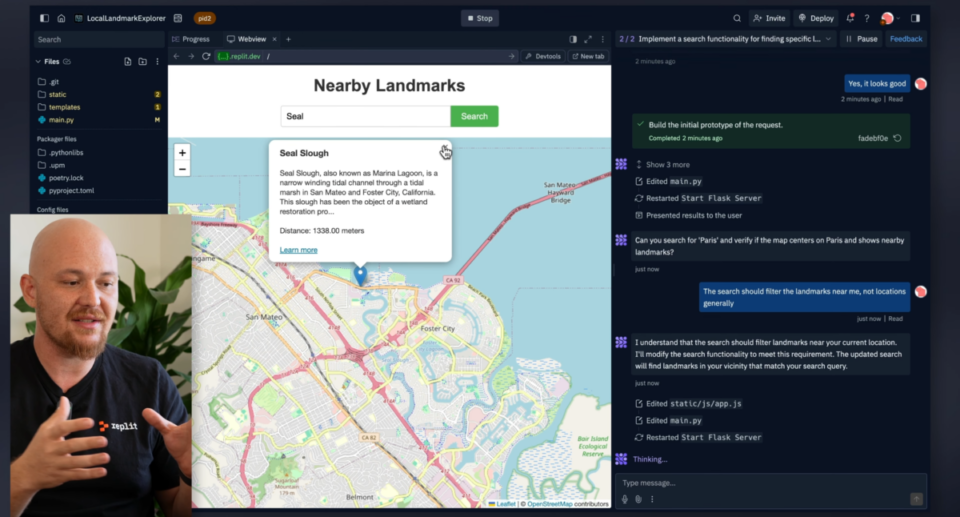Create a new file in Files
960x517 pixels.
(x=127, y=61)
